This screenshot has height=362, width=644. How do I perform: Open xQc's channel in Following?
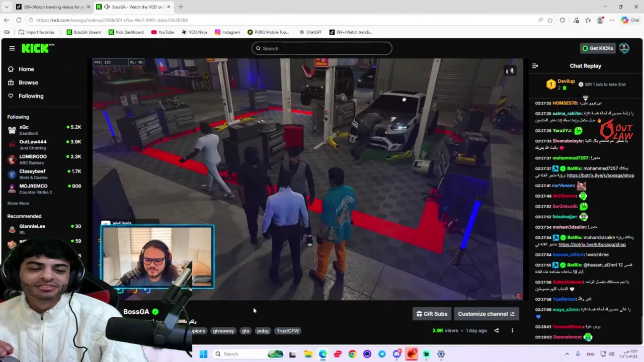click(x=44, y=130)
